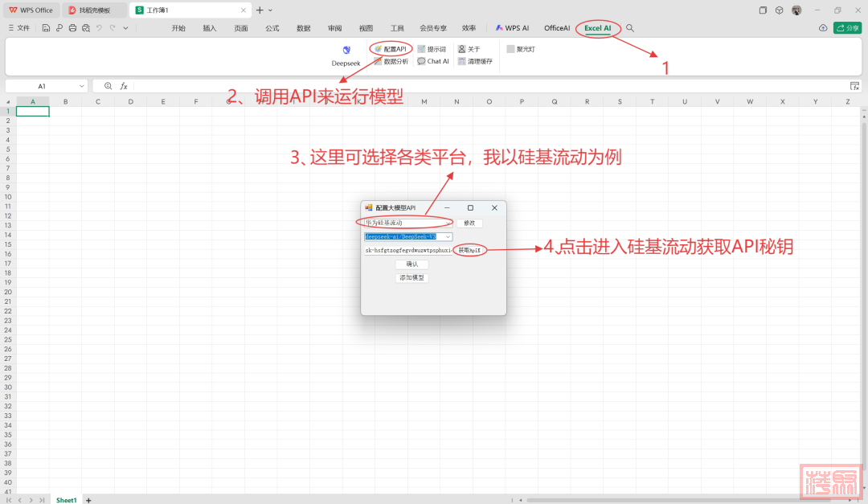Open the WPS AI tab
The height and width of the screenshot is (504, 868).
point(512,28)
